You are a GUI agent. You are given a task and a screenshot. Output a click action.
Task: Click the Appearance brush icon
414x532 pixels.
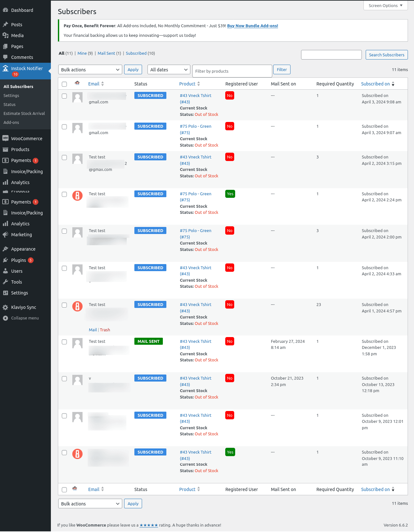5,249
